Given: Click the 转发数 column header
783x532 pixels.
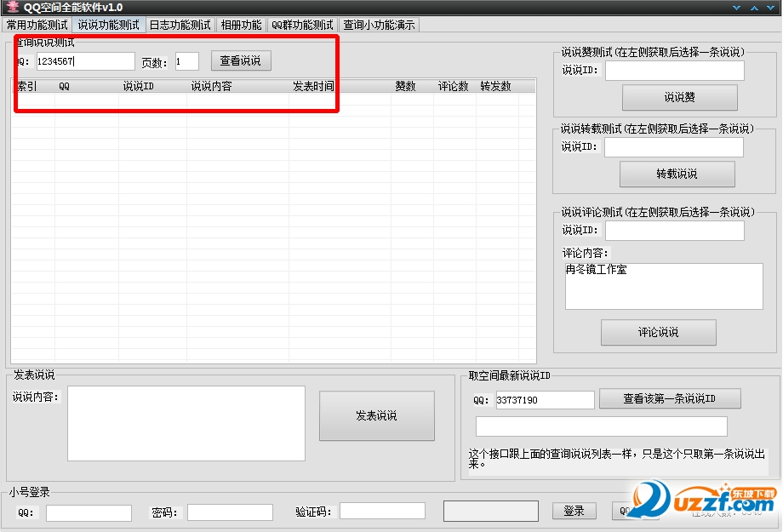Looking at the screenshot, I should [497, 86].
